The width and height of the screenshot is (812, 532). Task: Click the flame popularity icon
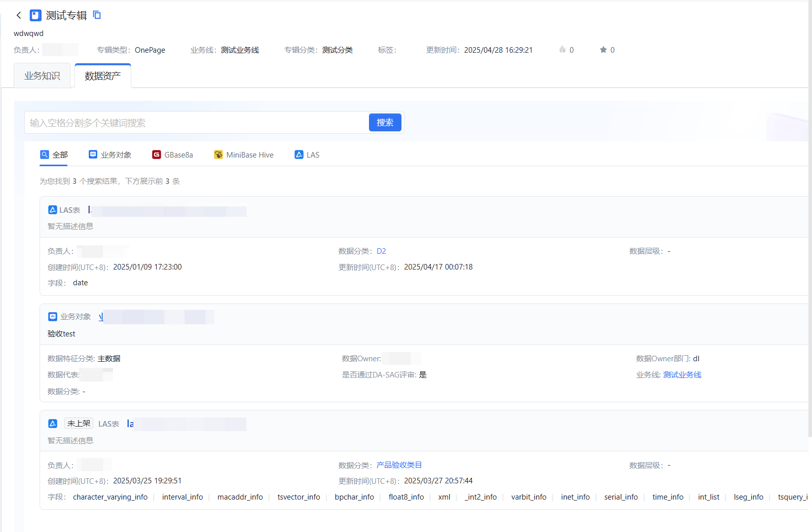pyautogui.click(x=562, y=50)
